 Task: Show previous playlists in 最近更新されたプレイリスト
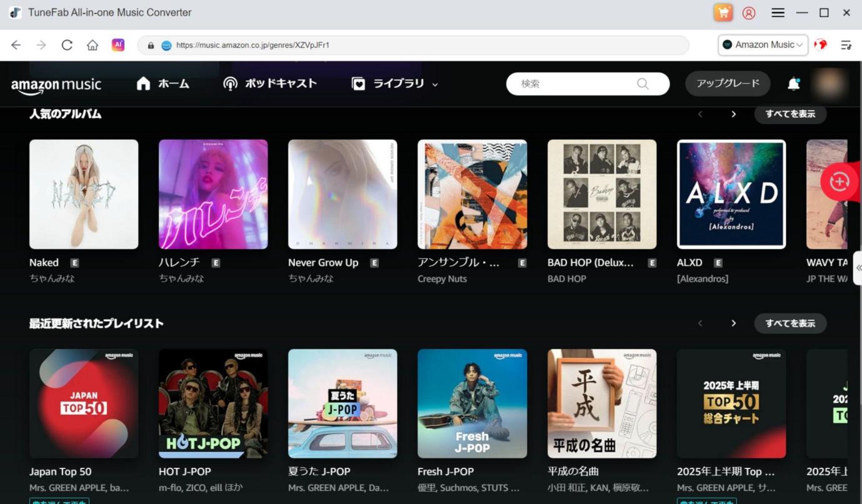(x=700, y=324)
